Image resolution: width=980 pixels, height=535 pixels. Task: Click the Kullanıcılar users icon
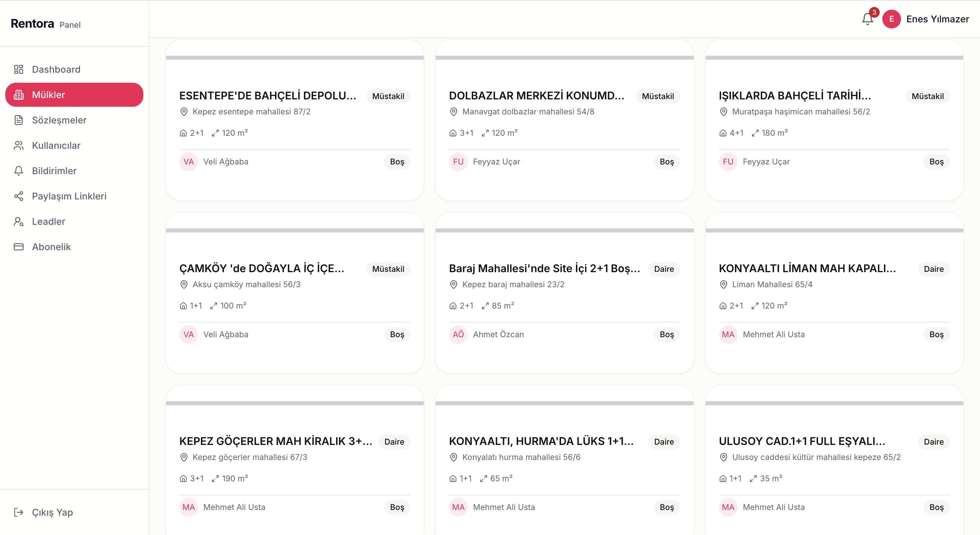coord(19,145)
